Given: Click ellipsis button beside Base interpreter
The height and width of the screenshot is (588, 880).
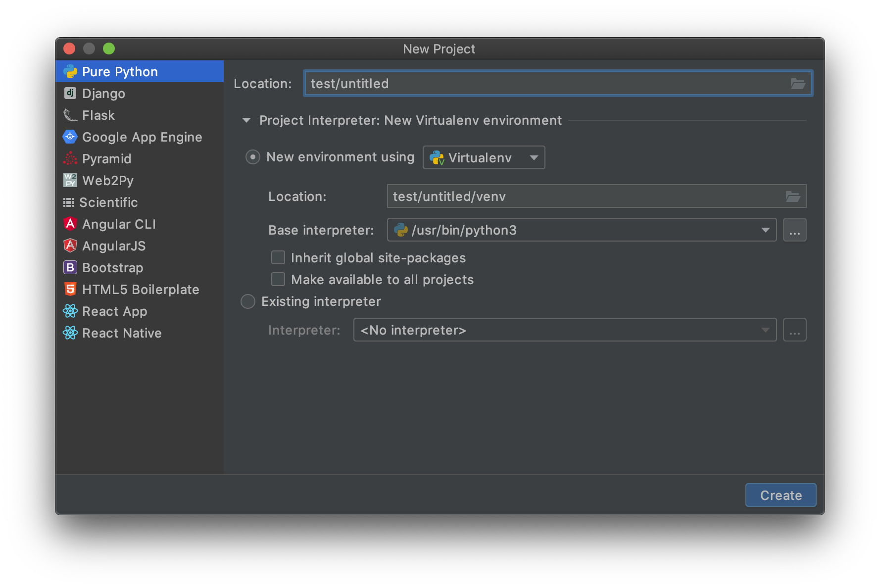Looking at the screenshot, I should click(x=794, y=230).
